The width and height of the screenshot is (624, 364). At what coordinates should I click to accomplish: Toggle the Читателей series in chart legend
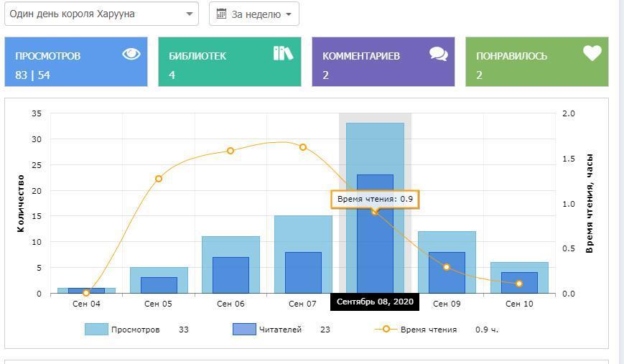281,330
